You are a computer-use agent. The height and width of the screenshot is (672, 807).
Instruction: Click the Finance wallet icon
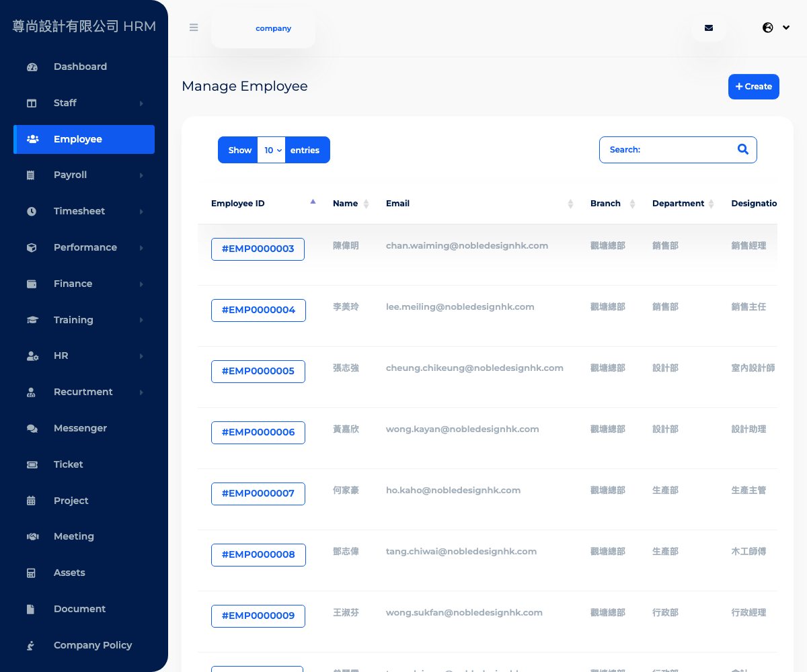pos(32,284)
